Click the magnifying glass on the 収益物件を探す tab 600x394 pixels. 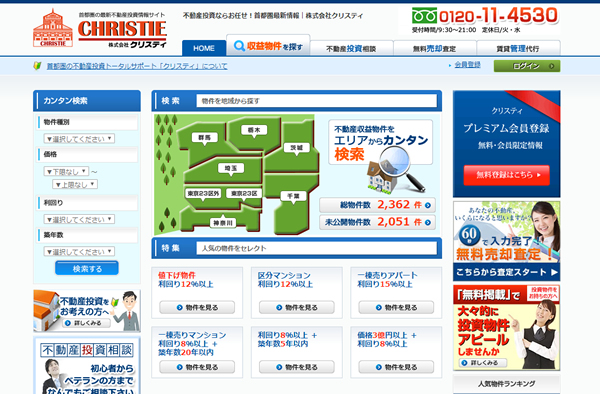point(239,46)
